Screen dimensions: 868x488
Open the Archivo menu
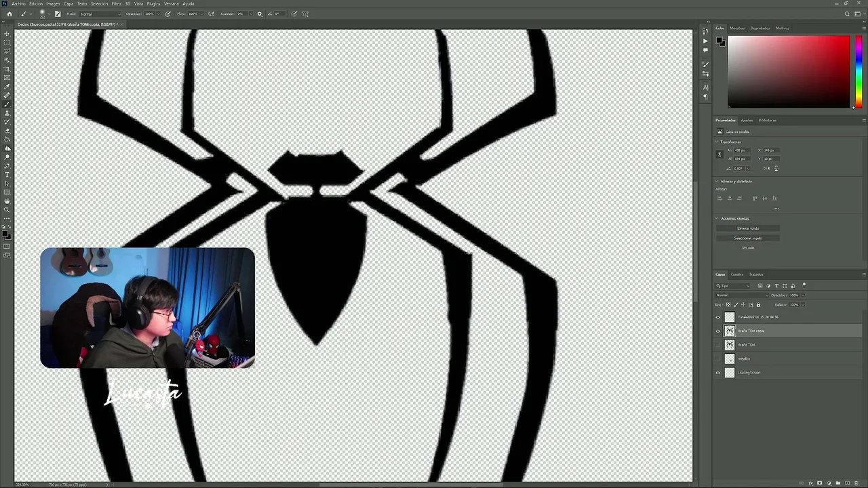pyautogui.click(x=18, y=3)
